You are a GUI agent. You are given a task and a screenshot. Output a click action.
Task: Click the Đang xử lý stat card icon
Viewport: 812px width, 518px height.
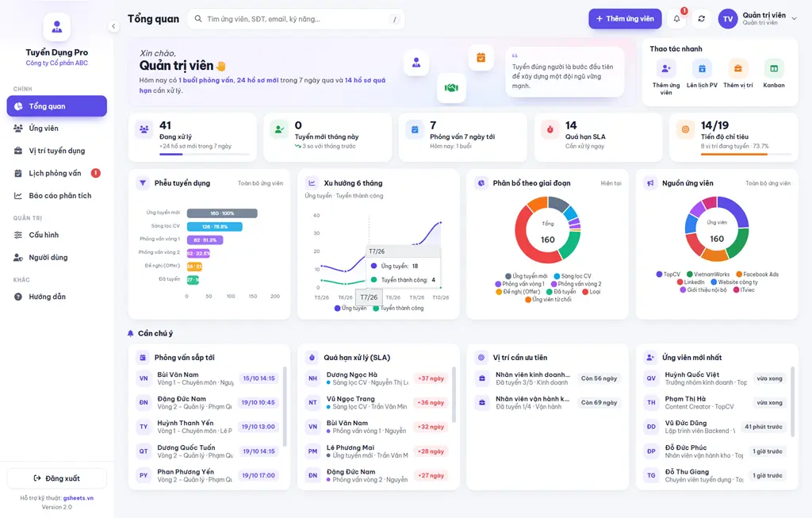tap(144, 129)
